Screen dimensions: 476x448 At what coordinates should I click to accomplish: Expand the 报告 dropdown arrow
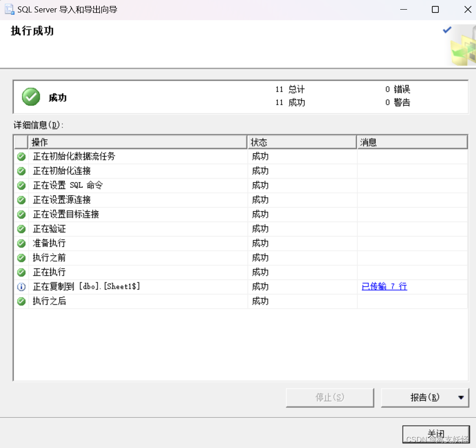point(461,397)
